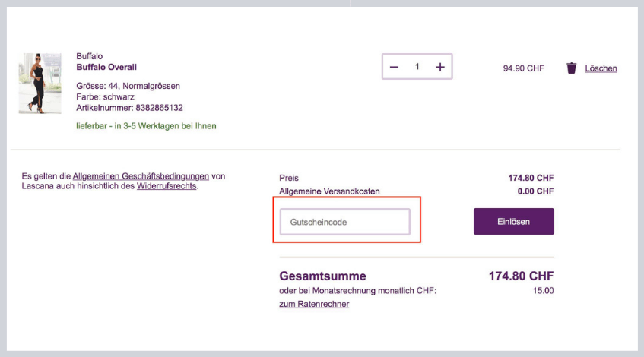
Task: Click the Preis label
Action: [x=289, y=178]
